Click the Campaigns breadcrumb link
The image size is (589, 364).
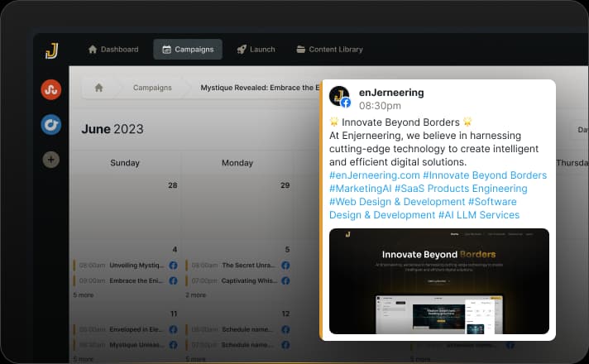(x=152, y=87)
